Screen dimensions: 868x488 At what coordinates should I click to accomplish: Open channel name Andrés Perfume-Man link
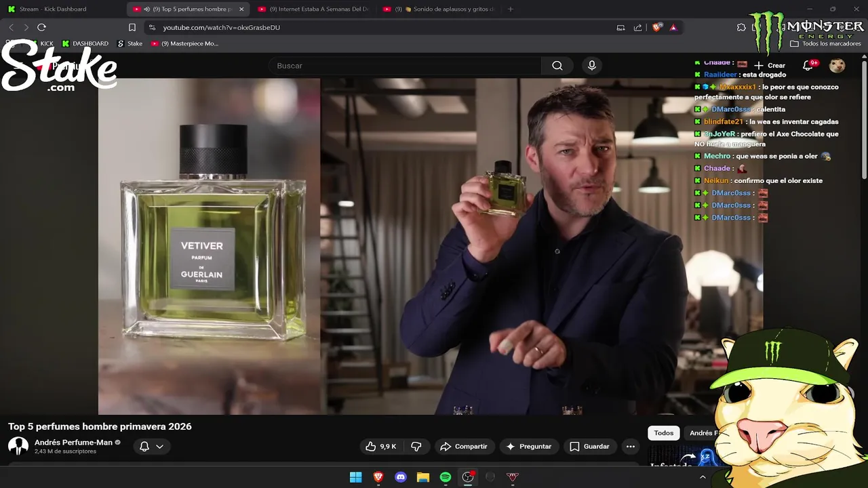pyautogui.click(x=73, y=443)
